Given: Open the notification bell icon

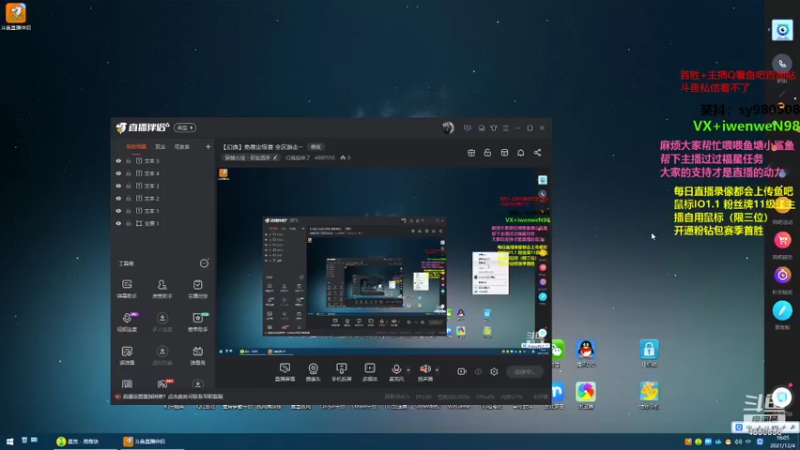Looking at the screenshot, I should (520, 153).
